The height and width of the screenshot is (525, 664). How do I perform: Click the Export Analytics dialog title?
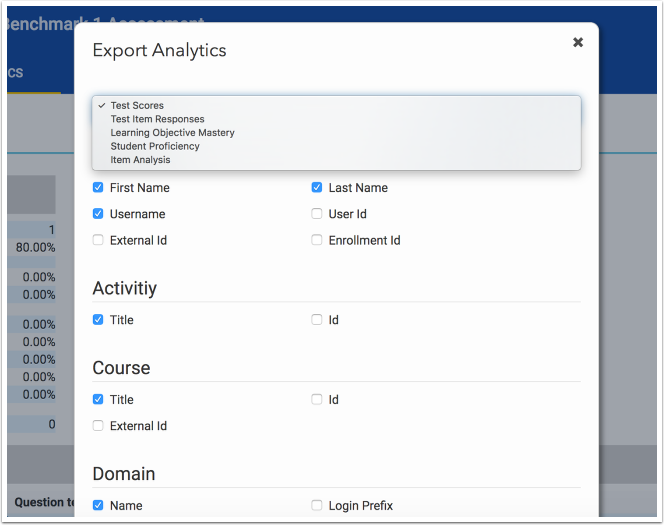(159, 50)
